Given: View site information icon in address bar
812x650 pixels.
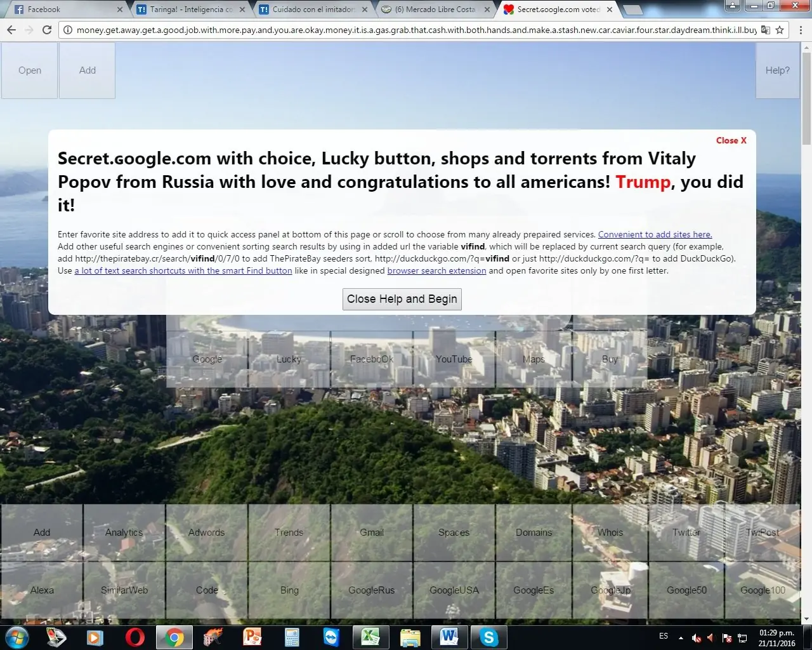Looking at the screenshot, I should [x=68, y=30].
